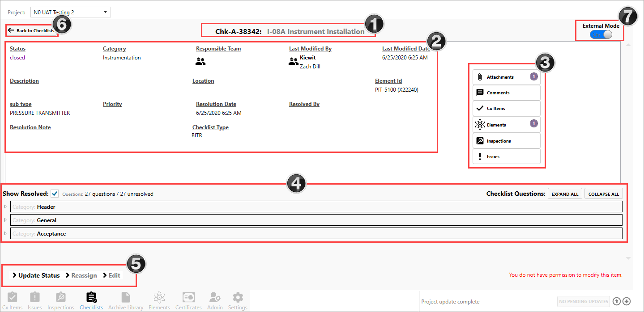Open the Admin icon
The image size is (644, 312).
215,300
